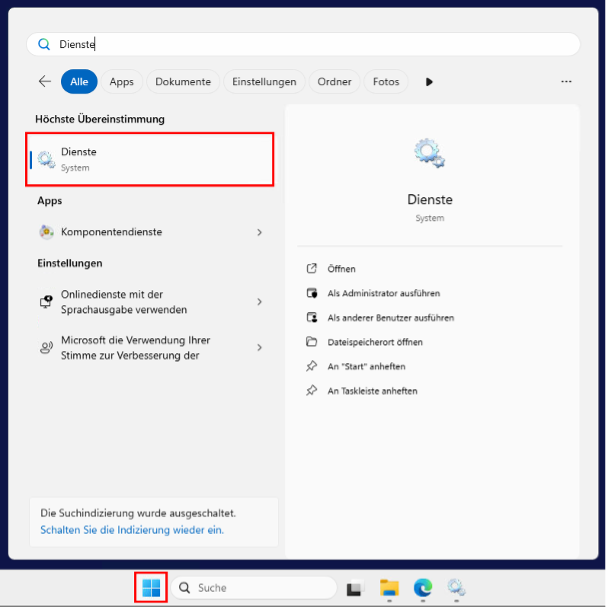Open Onlinedienste mit der Sprachausgabe verwenden setting
This screenshot has height=608, width=606.
pos(150,302)
